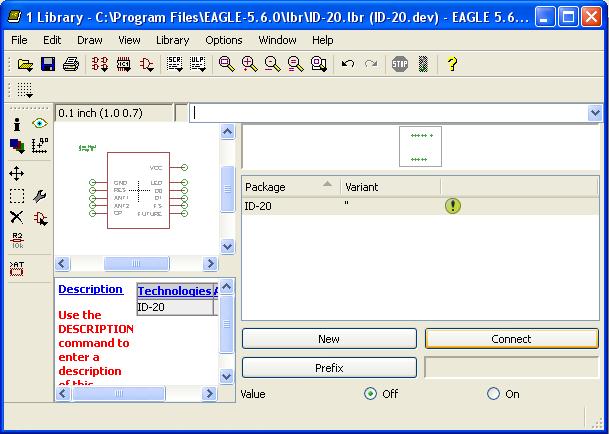This screenshot has width=609, height=434.
Task: Open the File menu
Action: click(x=19, y=40)
